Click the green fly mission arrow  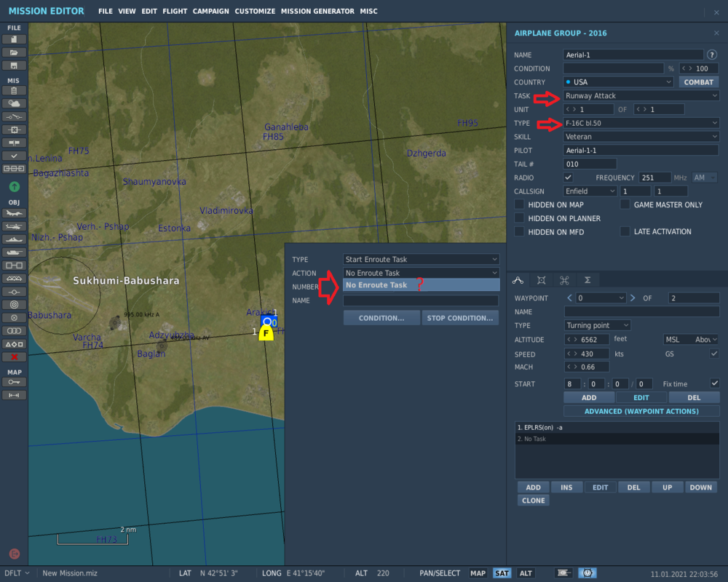[14, 187]
